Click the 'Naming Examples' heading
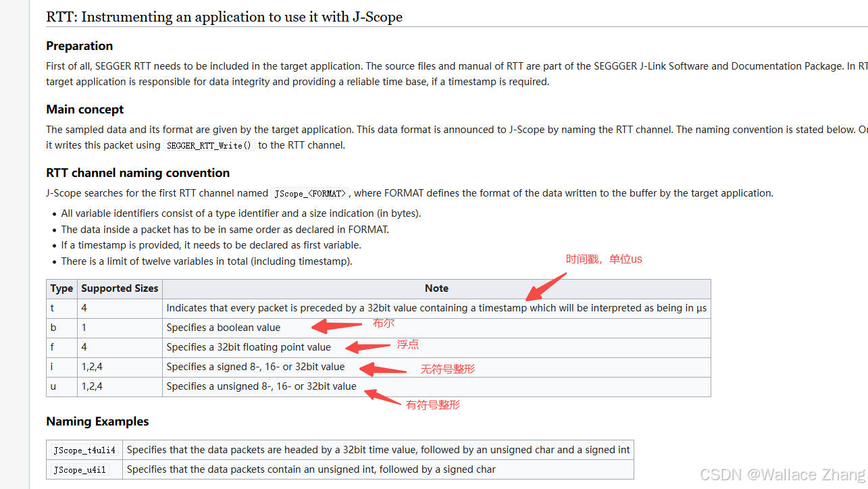The image size is (868, 489). [97, 421]
